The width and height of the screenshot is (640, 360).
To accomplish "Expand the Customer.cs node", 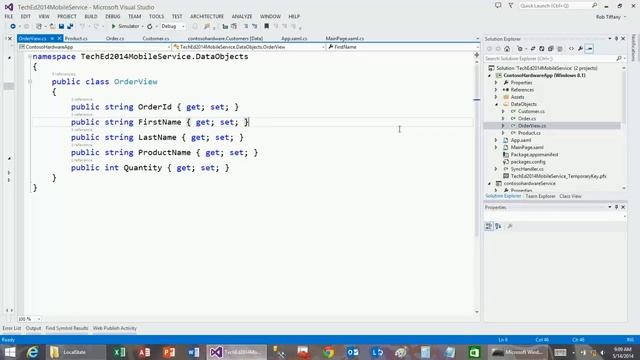I will 503,111.
